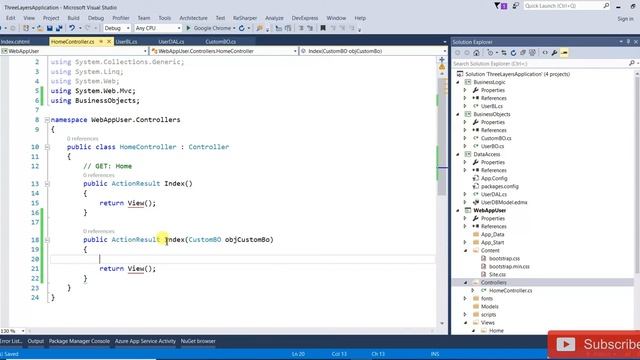Open the Architecture menu
Image resolution: width=640 pixels, height=360 pixels.
(x=193, y=18)
